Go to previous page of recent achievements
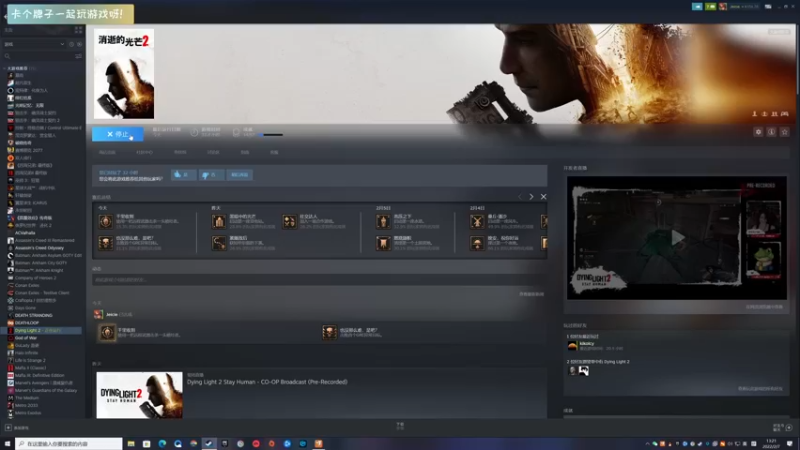800x450 pixels. [x=520, y=196]
